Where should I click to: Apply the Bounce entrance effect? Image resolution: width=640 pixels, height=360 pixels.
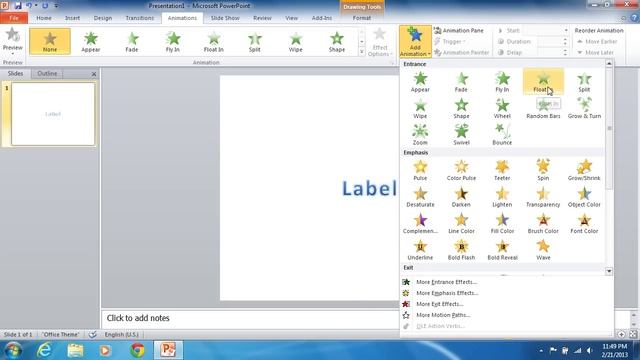pyautogui.click(x=502, y=135)
